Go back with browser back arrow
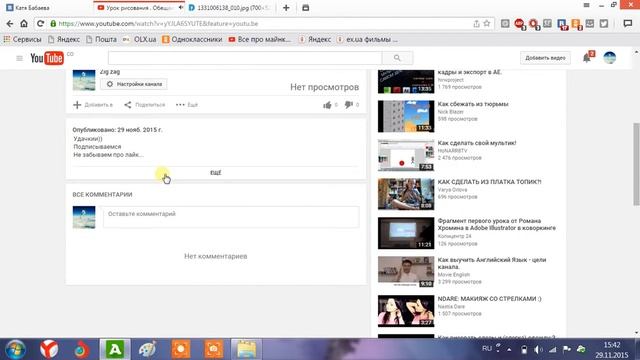Screen dimensions: 640x360 (x=10, y=24)
